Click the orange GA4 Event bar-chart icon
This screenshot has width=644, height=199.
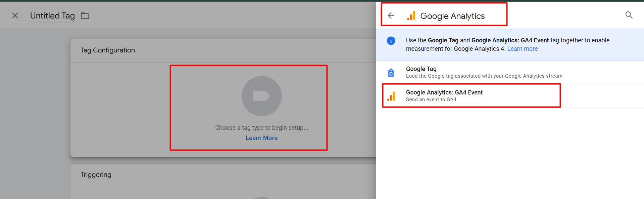click(391, 96)
